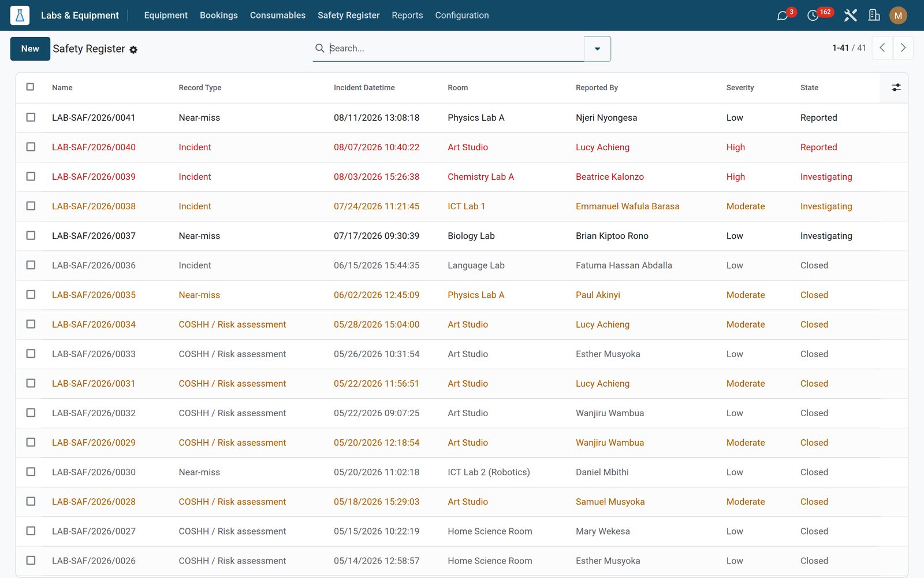Open record LAB-SAF/2026/0037
The height and width of the screenshot is (578, 924).
pyautogui.click(x=94, y=236)
